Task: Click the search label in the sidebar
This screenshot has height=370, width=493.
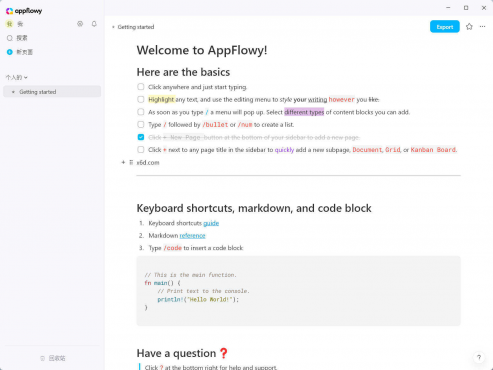Action: click(x=22, y=38)
